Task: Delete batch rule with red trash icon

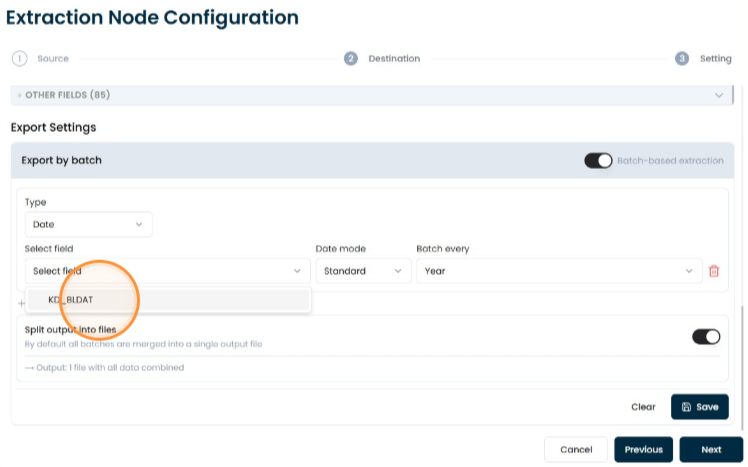Action: point(714,271)
